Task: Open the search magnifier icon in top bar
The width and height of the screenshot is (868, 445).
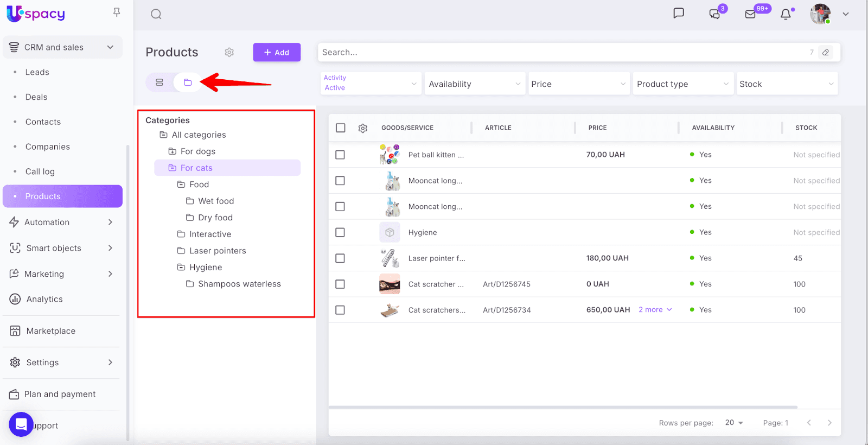Action: pyautogui.click(x=156, y=14)
